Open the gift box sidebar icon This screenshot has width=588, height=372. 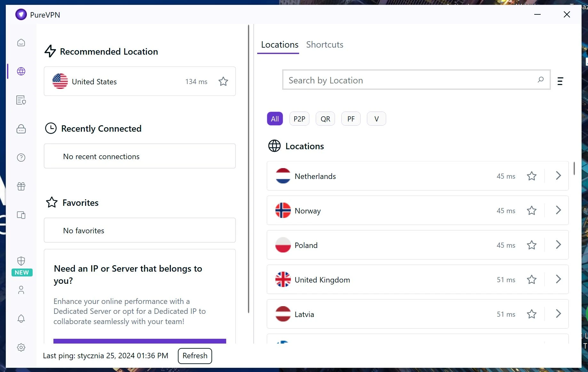click(21, 186)
